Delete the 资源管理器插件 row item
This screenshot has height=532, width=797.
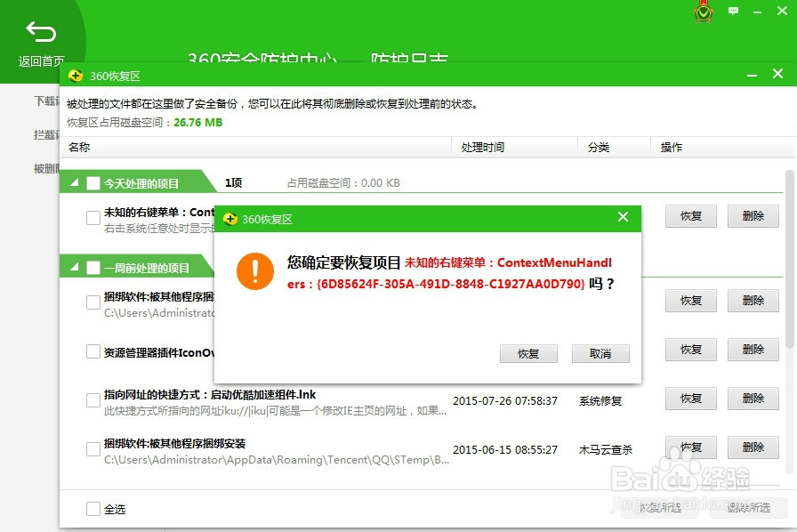[753, 350]
